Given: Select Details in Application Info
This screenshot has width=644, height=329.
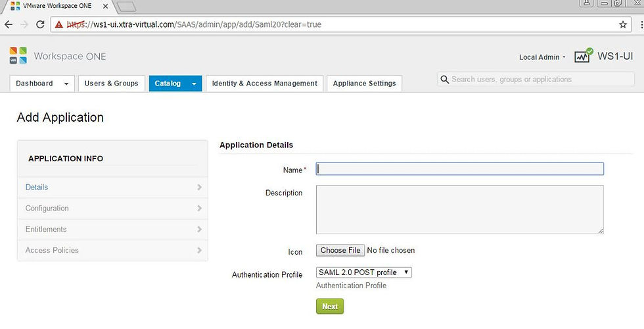Looking at the screenshot, I should 112,188.
